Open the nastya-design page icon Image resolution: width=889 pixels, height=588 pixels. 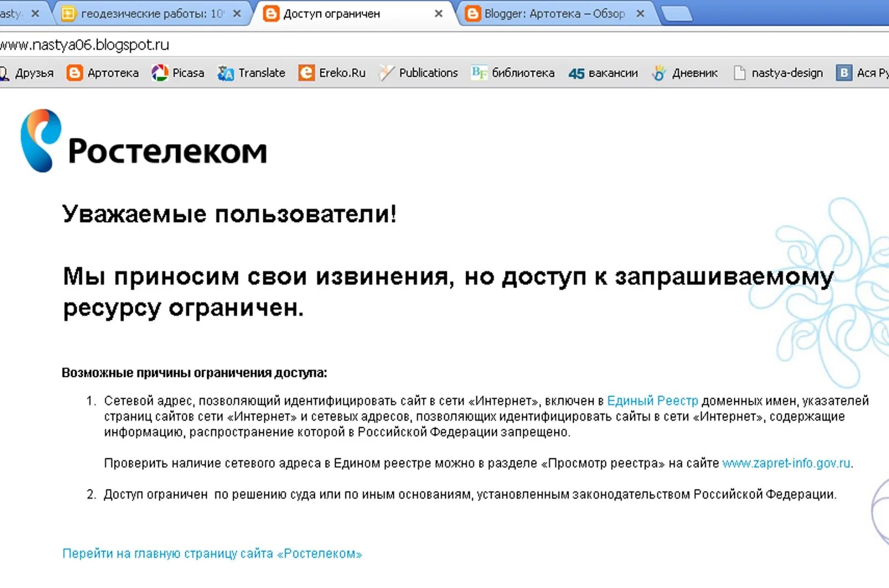coord(740,73)
